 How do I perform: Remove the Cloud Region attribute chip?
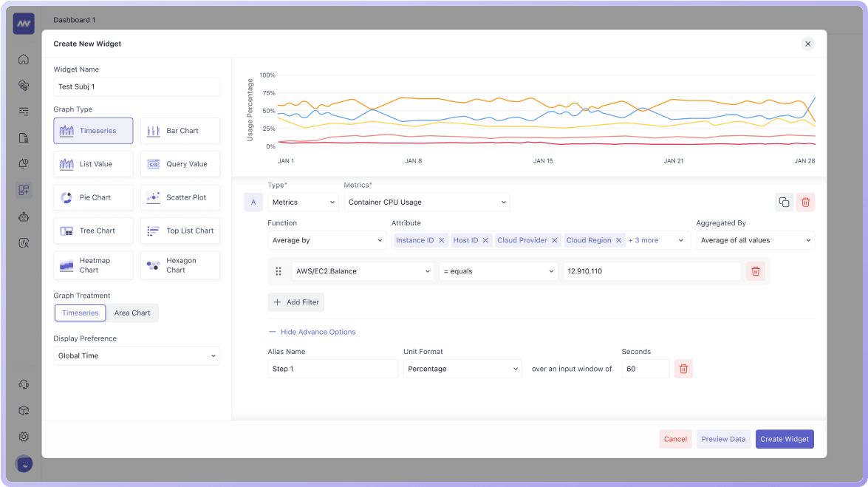coord(619,240)
